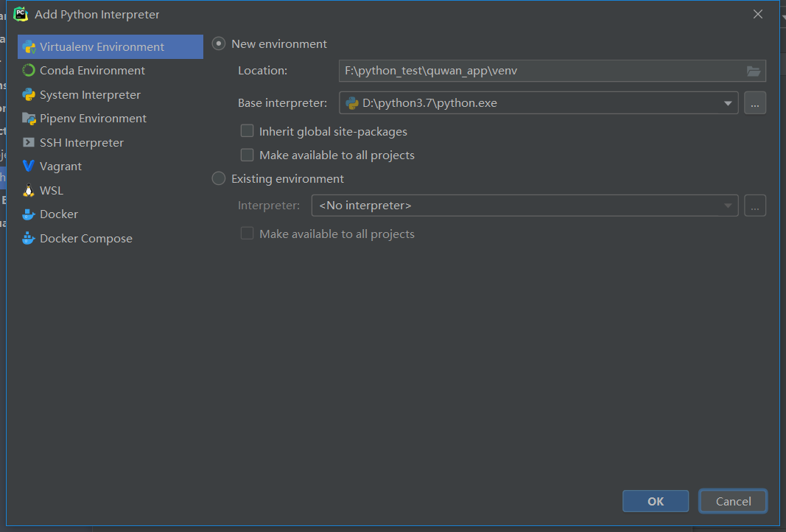Image resolution: width=786 pixels, height=532 pixels.
Task: Click the Conda green circle icon
Action: tap(29, 71)
